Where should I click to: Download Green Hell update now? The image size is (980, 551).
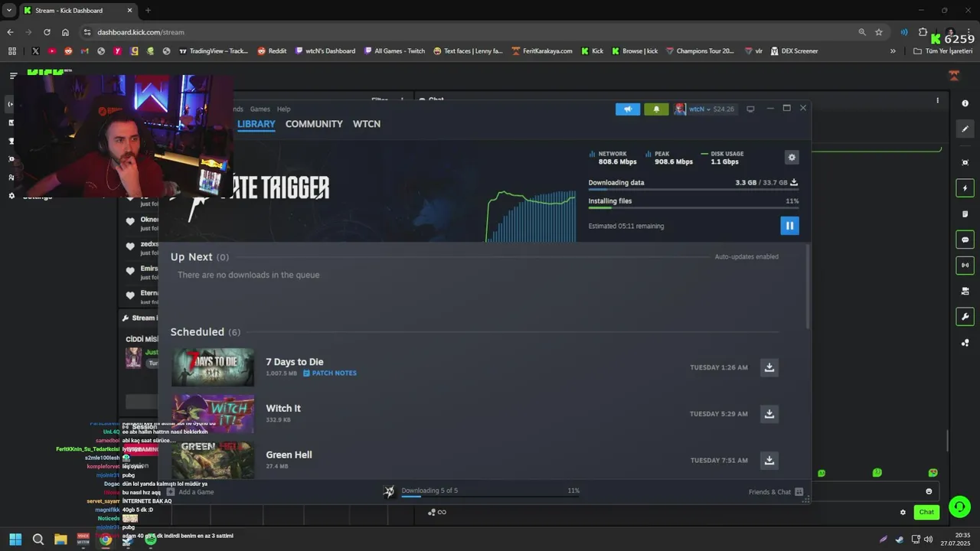(x=769, y=461)
